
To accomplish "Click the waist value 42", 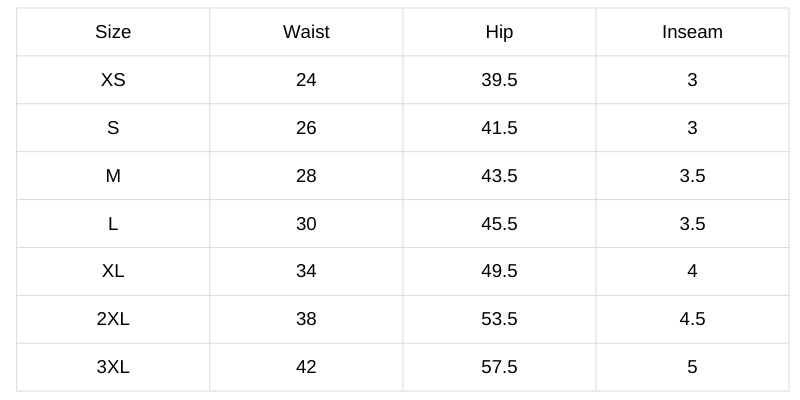I will point(306,367).
